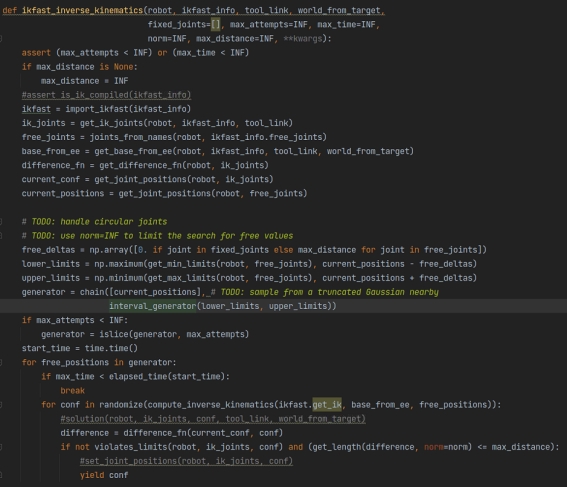Click the np.maximum call
567x488 pixels.
[x=119, y=264]
